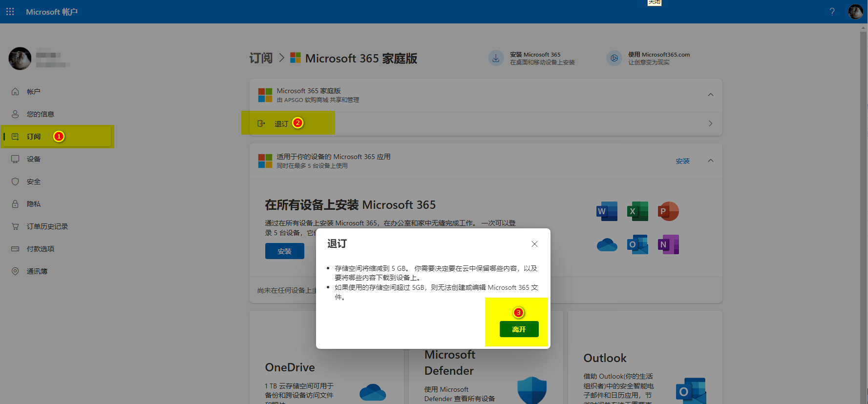The width and height of the screenshot is (868, 404).
Task: Click the Outlook card envelope icon
Action: coord(691,390)
